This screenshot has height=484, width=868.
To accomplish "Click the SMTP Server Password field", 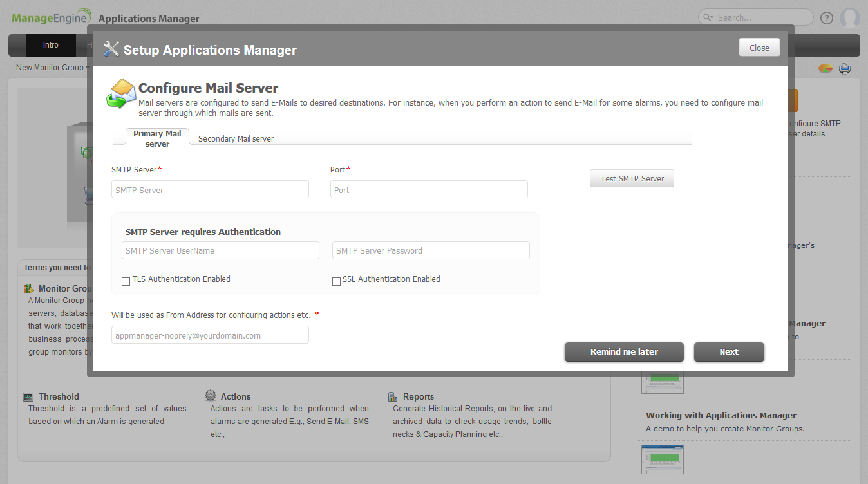I will point(431,250).
